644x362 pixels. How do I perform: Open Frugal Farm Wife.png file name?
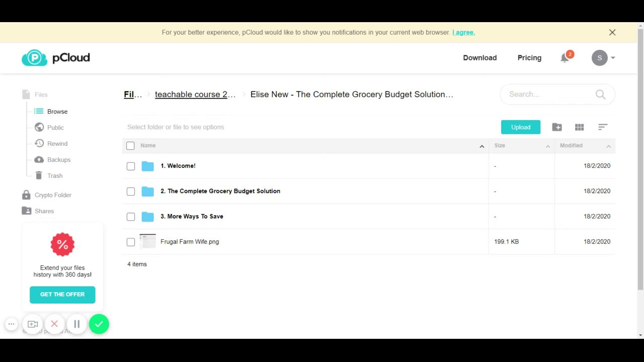pyautogui.click(x=190, y=242)
